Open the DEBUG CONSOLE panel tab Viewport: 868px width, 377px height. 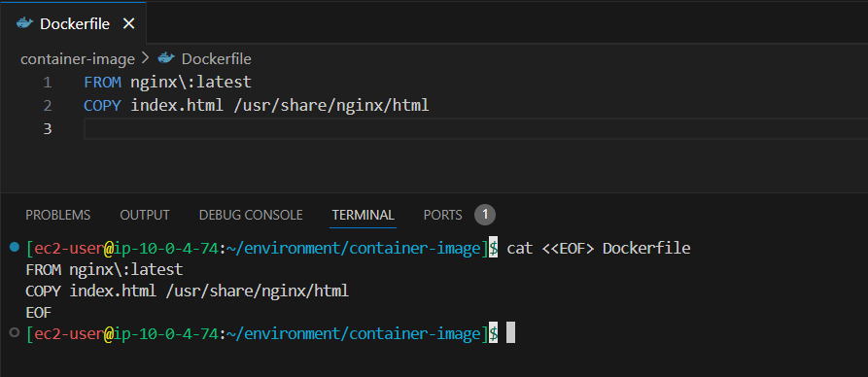pyautogui.click(x=251, y=215)
